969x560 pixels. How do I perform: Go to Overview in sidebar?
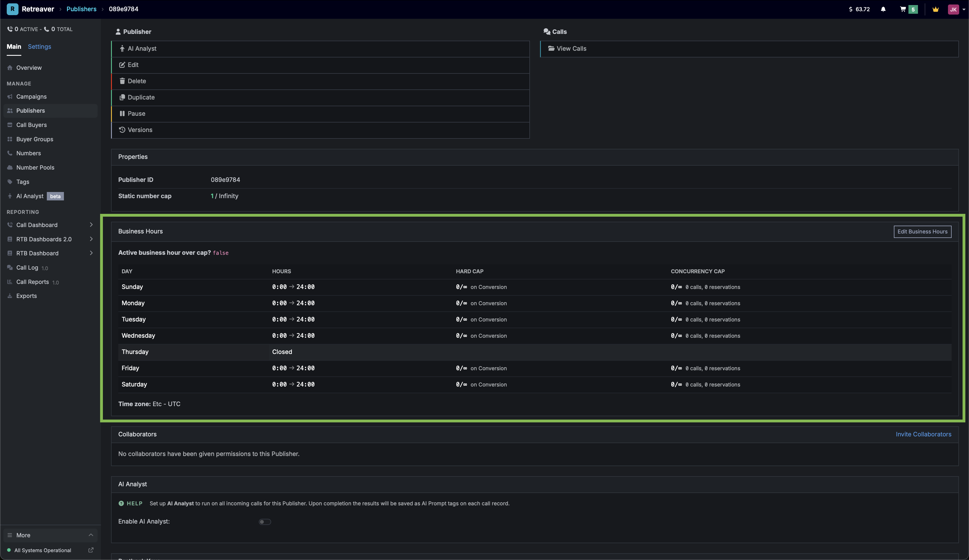pos(50,68)
